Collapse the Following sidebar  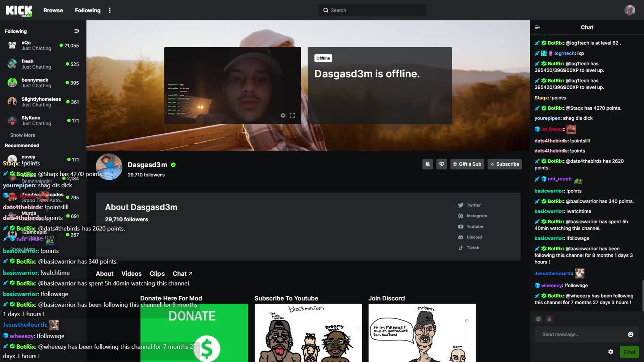tap(77, 31)
